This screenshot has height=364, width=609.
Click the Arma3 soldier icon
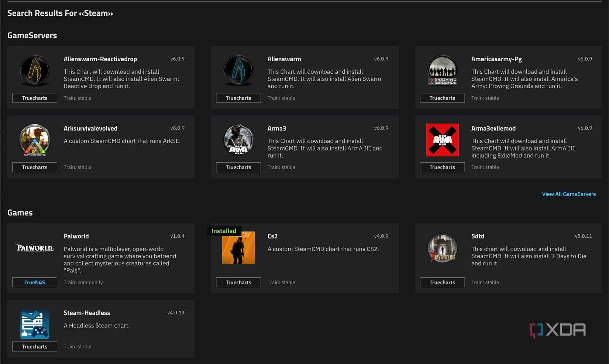point(238,140)
